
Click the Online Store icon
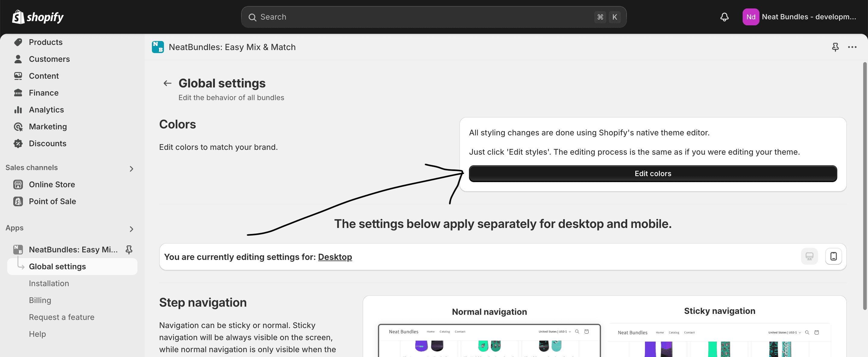click(x=18, y=185)
